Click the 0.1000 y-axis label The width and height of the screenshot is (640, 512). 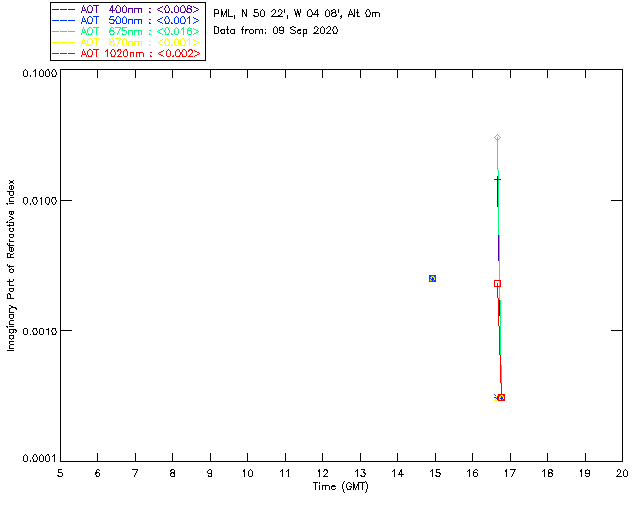click(39, 73)
